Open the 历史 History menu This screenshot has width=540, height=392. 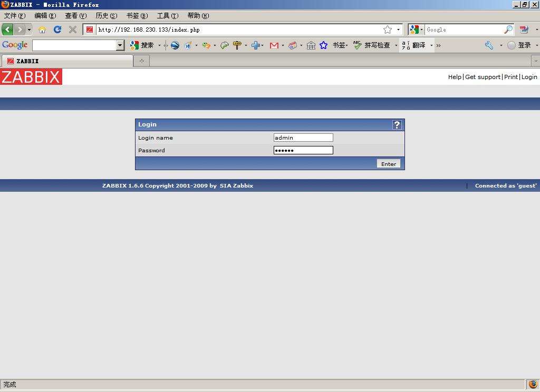coord(107,16)
